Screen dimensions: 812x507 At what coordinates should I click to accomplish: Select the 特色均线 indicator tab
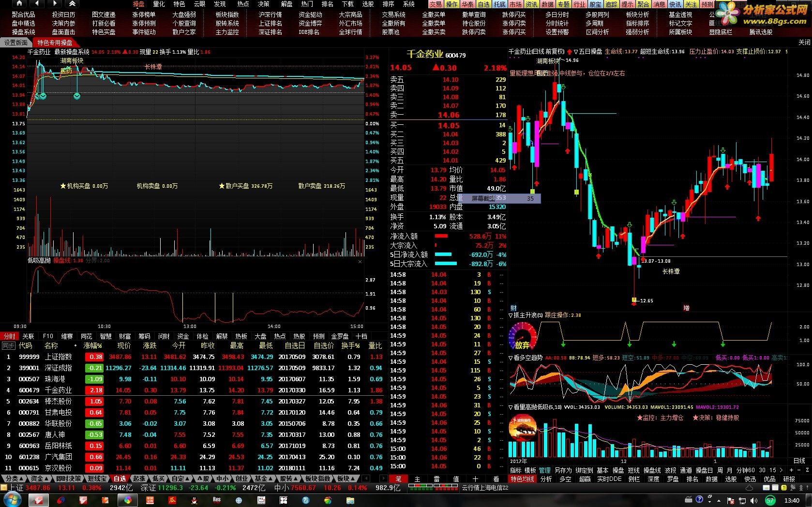(522, 479)
